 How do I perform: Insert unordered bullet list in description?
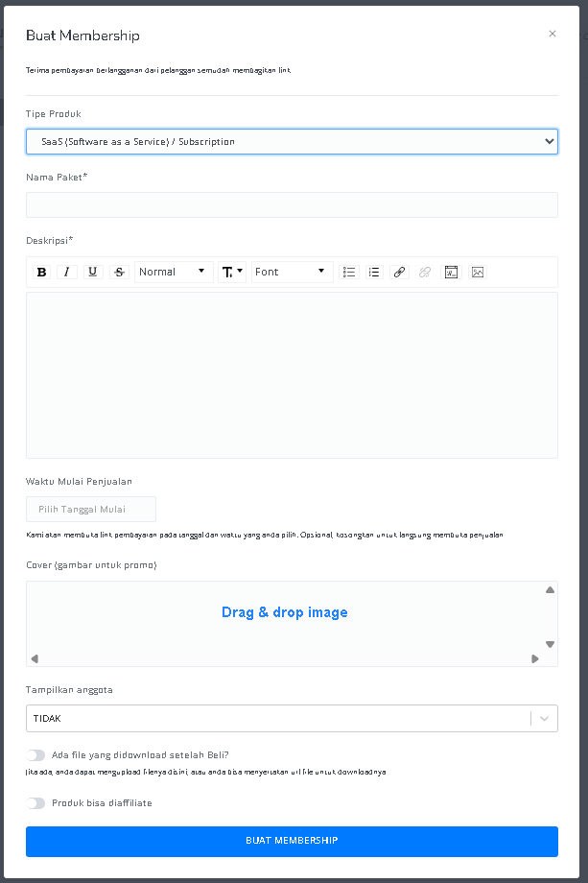pos(349,272)
